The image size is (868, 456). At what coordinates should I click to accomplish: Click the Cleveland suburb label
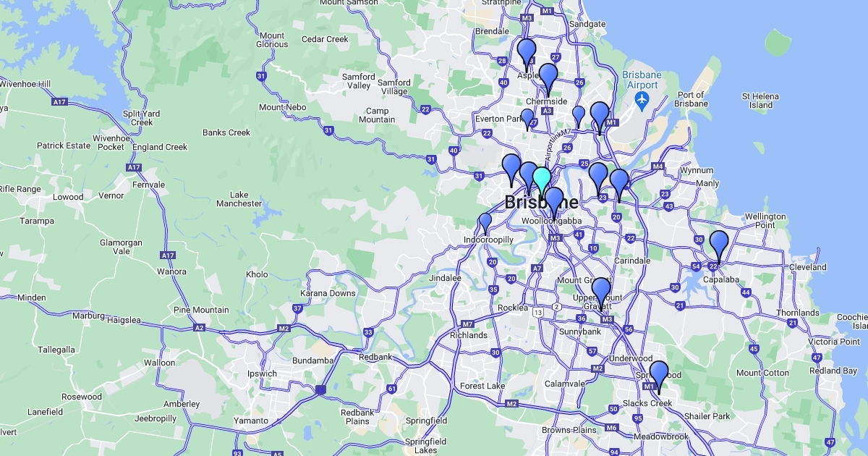click(x=807, y=267)
